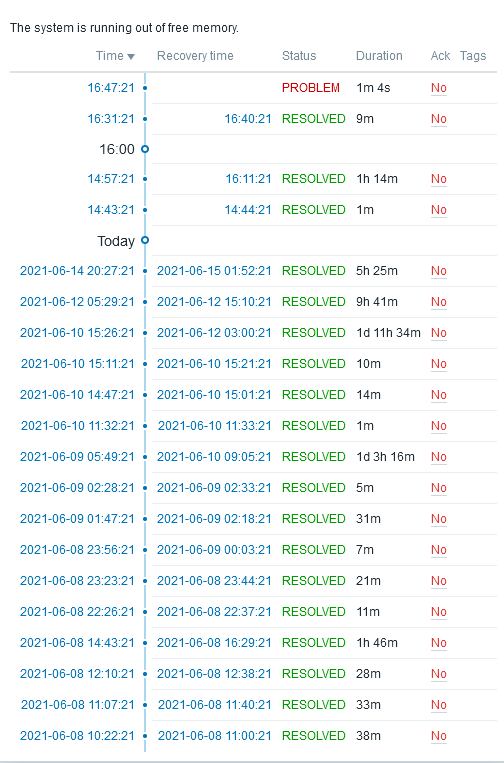
Task: Click Ack No for the 1d 11h 34m event
Action: [438, 333]
